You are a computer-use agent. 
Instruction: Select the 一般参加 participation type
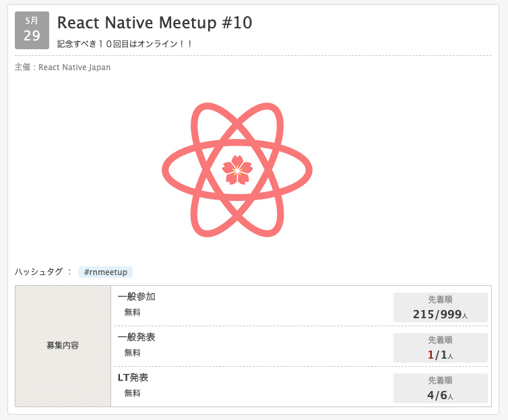click(136, 297)
